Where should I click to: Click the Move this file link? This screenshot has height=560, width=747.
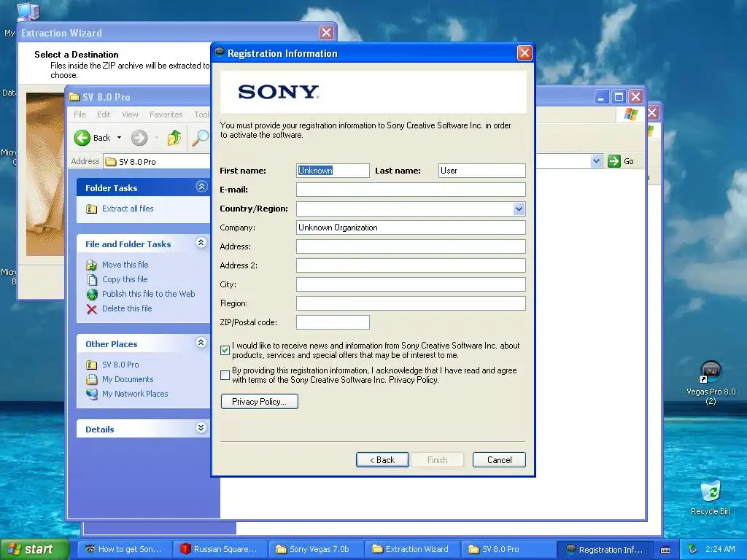point(125,265)
